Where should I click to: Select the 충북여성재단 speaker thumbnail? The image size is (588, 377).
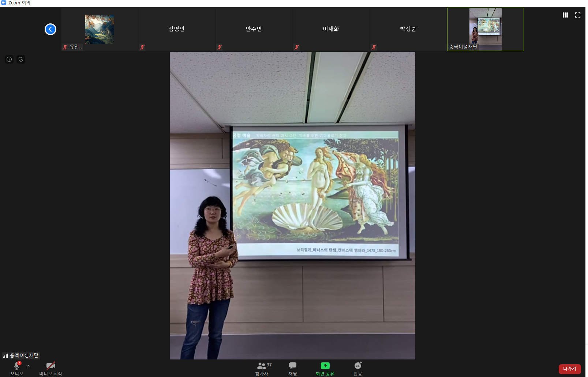click(486, 29)
